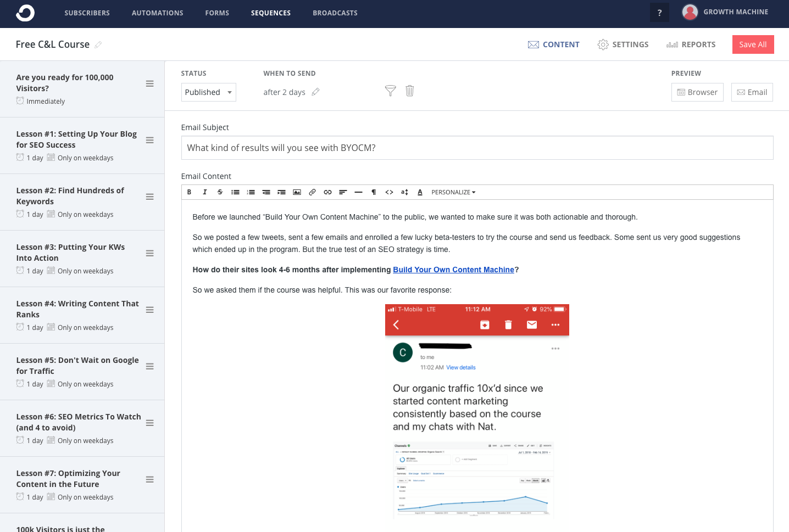Viewport: 789px width, 532px height.
Task: Toggle bold formatting in editor toolbar
Action: [x=189, y=192]
